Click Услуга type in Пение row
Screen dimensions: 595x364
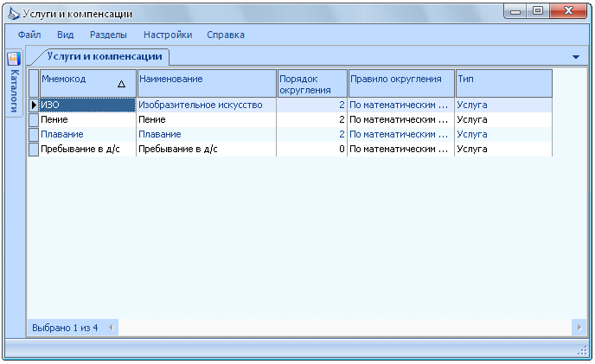(503, 119)
